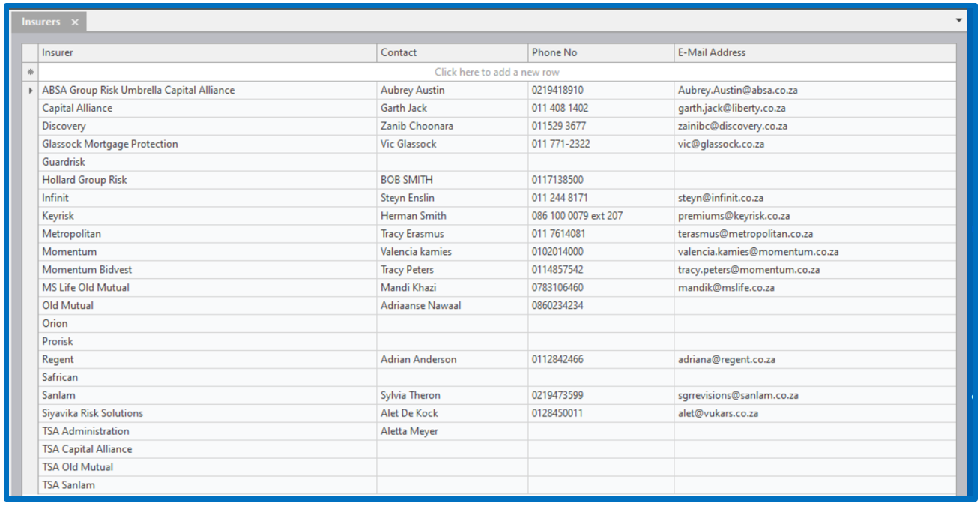This screenshot has height=506, width=980.
Task: Select the Guardrisk insurer cell
Action: [x=208, y=162]
